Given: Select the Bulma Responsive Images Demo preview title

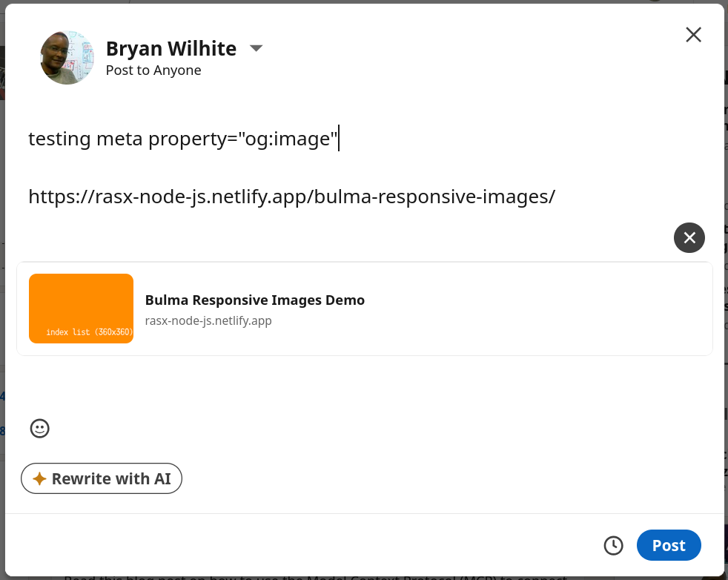Looking at the screenshot, I should (x=254, y=300).
